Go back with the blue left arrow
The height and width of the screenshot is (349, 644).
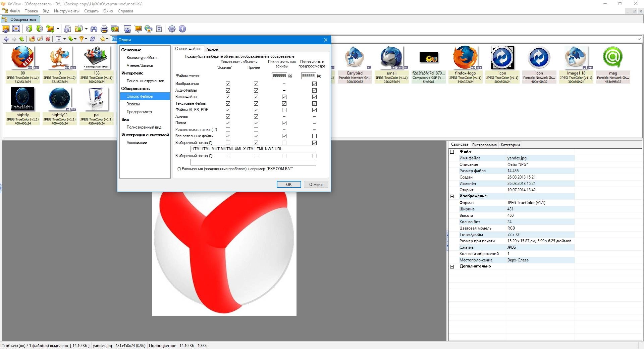point(6,39)
